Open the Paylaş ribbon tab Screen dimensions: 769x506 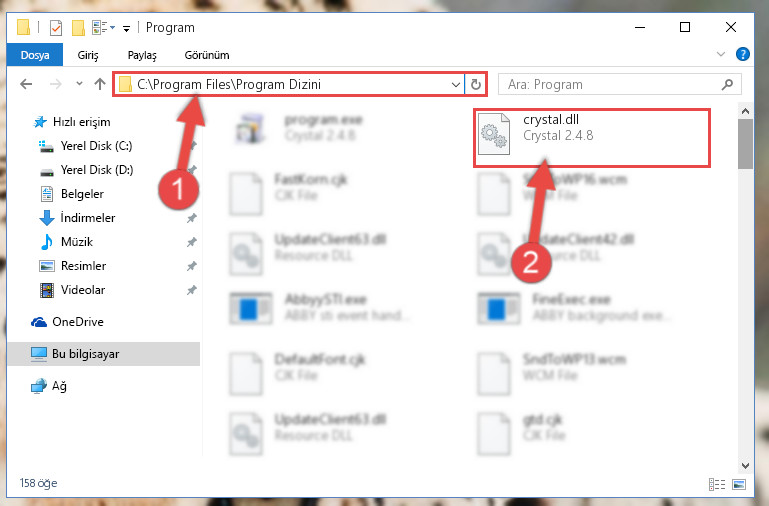pyautogui.click(x=142, y=55)
